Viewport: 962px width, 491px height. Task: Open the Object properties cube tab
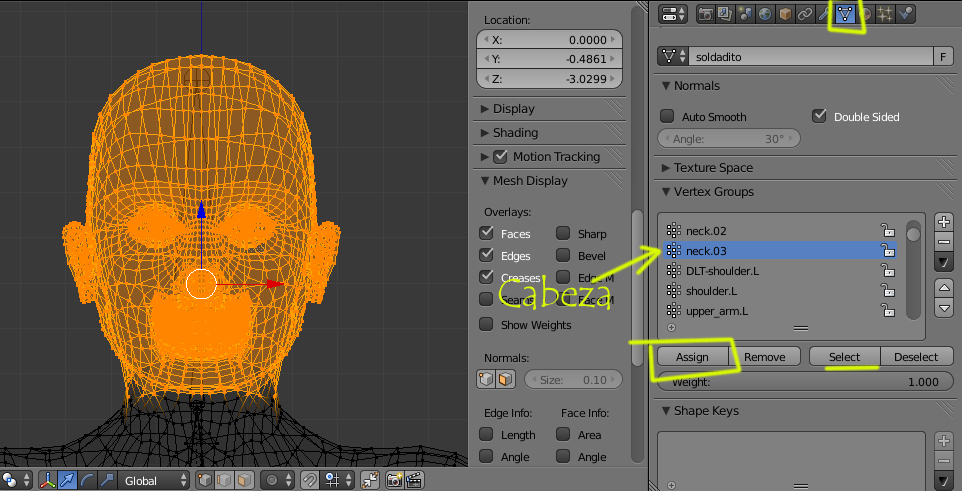785,14
